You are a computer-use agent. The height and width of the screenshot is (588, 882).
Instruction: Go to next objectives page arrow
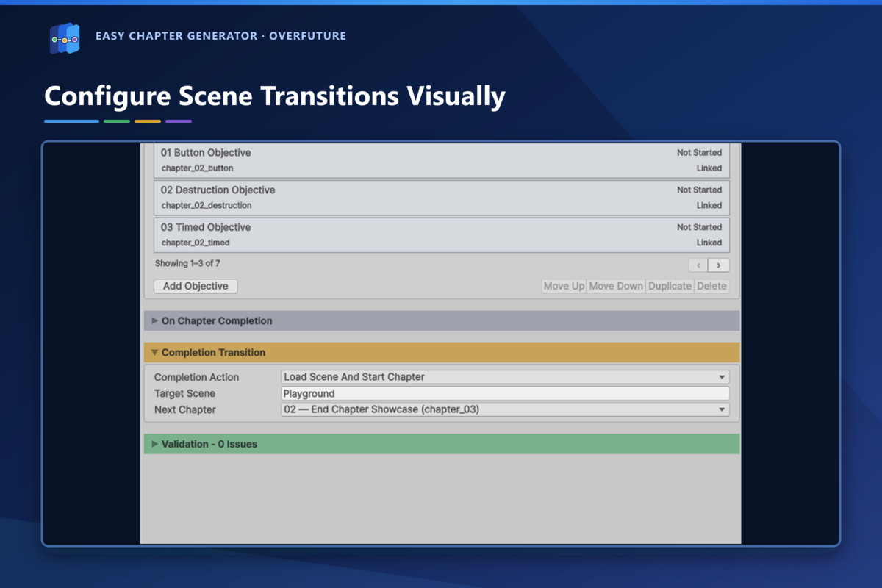pos(719,265)
